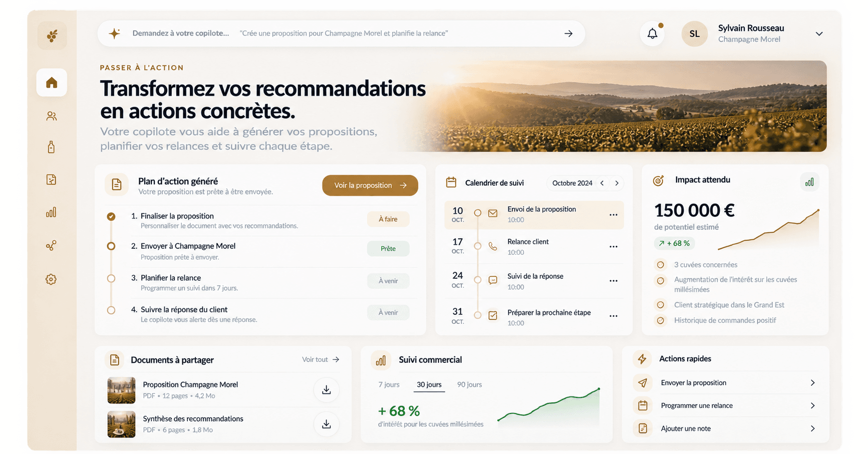Open more options for Relance client
Screen dimensions: 868x454
coord(614,247)
